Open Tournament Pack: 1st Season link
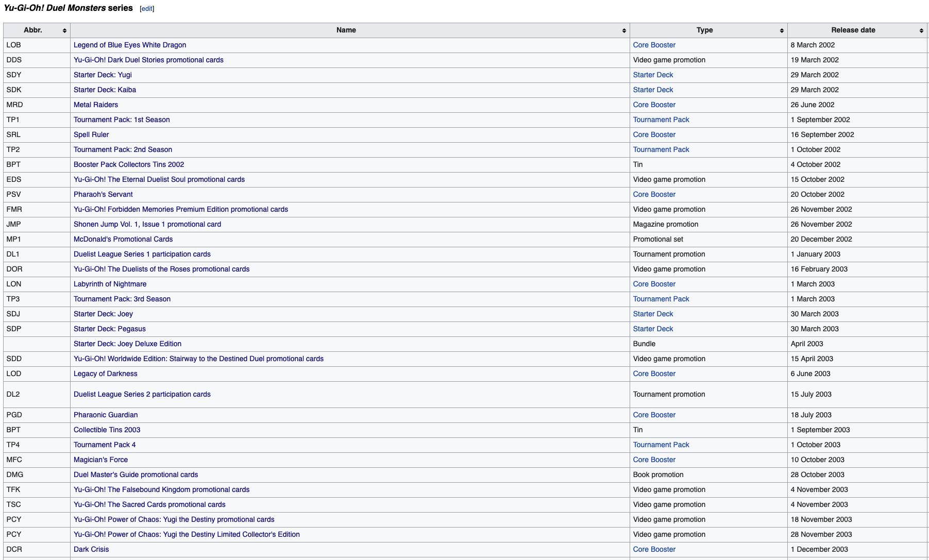Image resolution: width=929 pixels, height=560 pixels. [x=122, y=120]
